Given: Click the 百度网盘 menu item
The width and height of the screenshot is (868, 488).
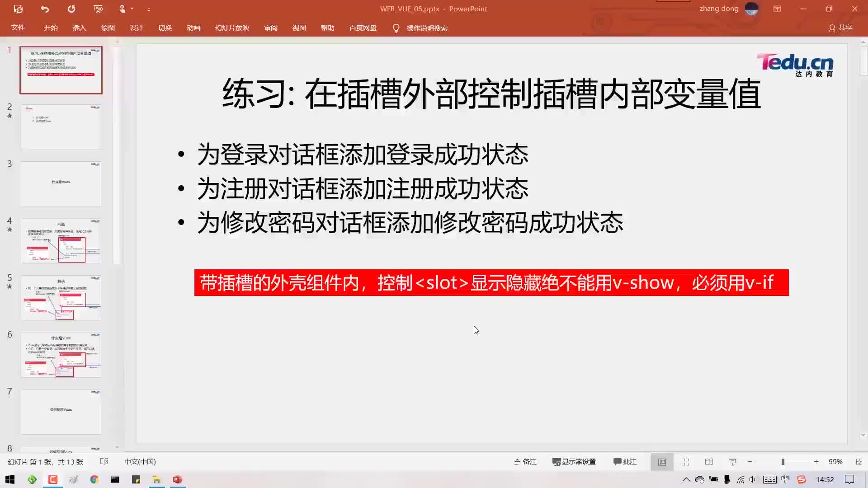Looking at the screenshot, I should 363,28.
